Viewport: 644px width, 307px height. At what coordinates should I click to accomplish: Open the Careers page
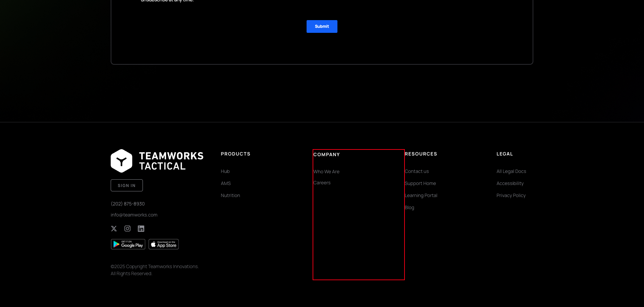tap(322, 183)
